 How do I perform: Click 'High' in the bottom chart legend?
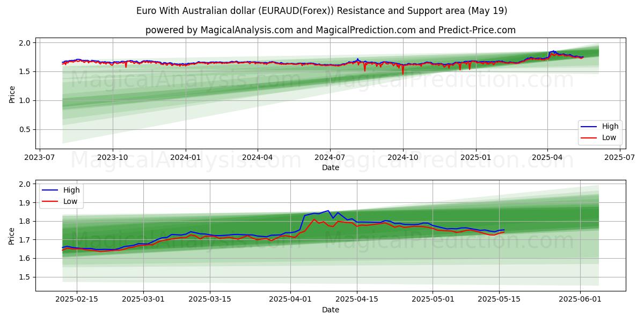71,190
